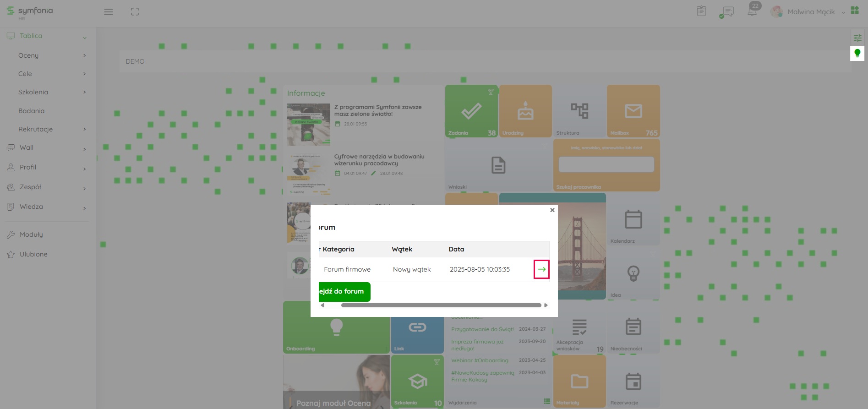868x409 pixels.
Task: Click the scrollbar right arrow in popup
Action: (x=546, y=305)
